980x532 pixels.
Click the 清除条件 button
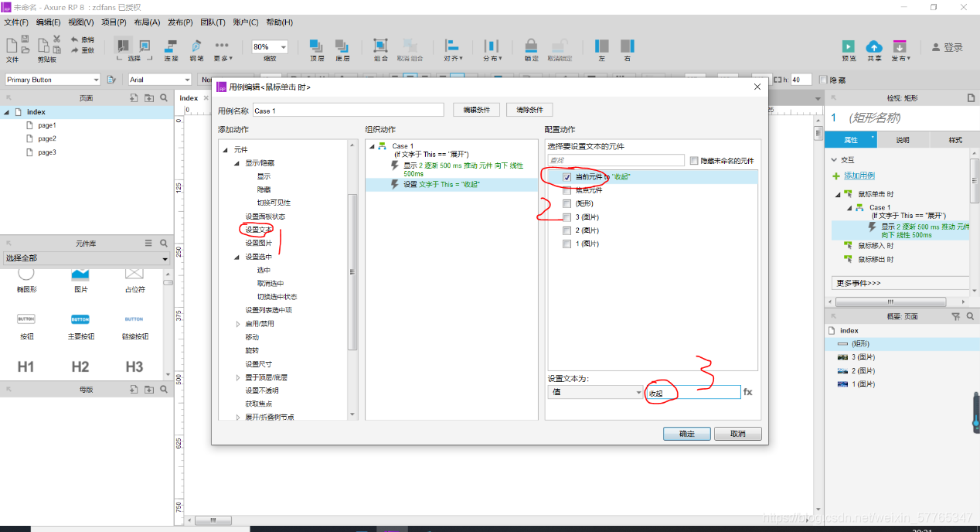click(x=529, y=110)
